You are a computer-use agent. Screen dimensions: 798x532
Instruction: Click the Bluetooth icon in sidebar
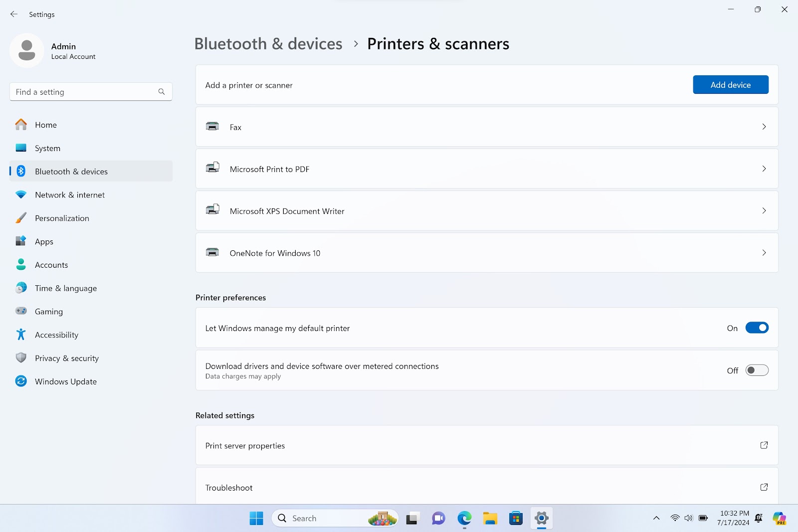pyautogui.click(x=21, y=171)
